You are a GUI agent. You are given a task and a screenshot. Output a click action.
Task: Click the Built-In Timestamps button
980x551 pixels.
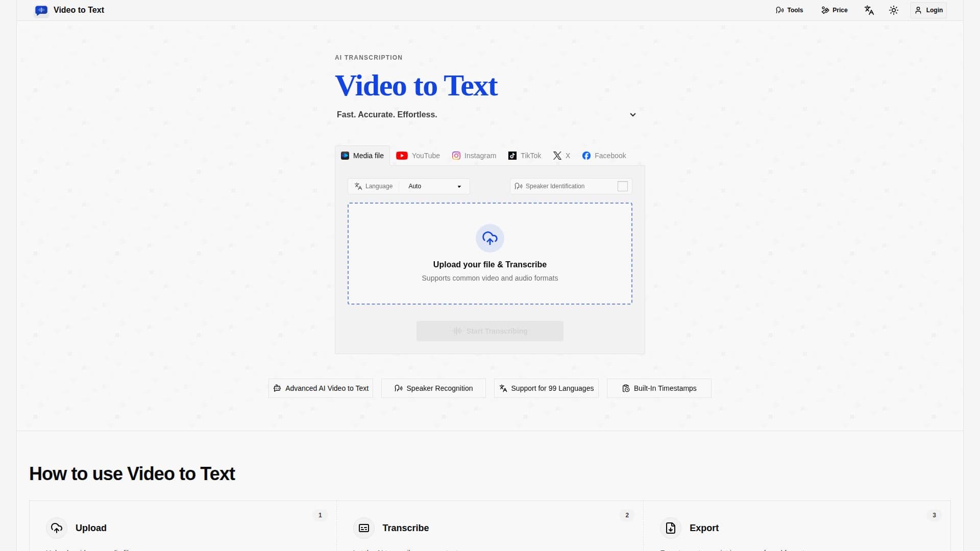[659, 388]
